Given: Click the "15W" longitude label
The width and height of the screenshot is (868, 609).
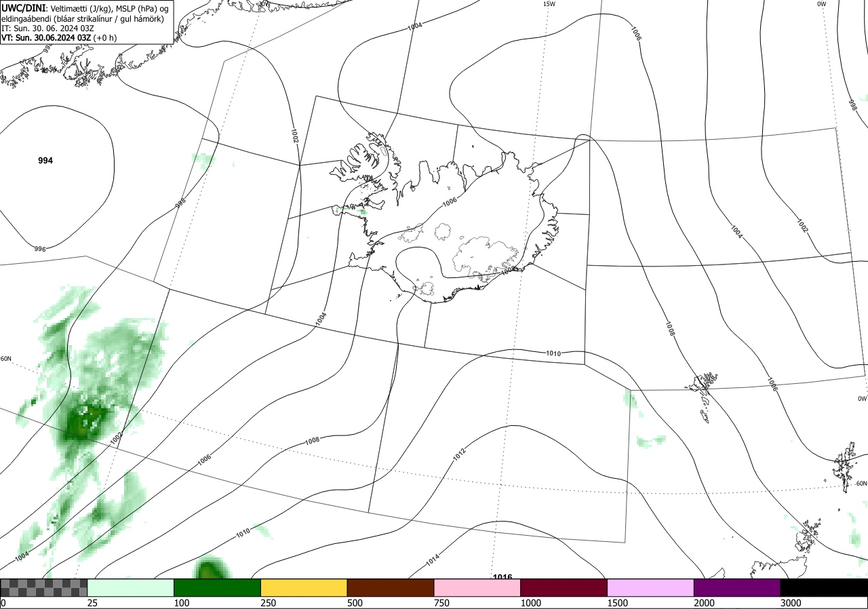Looking at the screenshot, I should coord(549,4).
